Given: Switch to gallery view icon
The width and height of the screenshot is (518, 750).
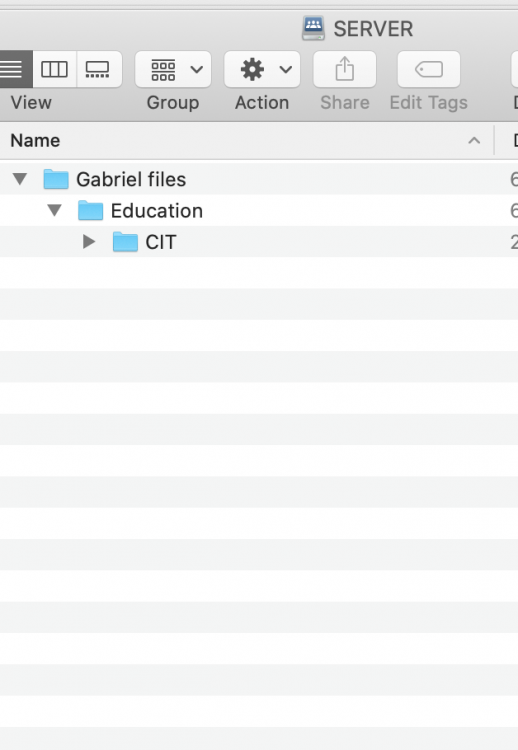Looking at the screenshot, I should [98, 69].
